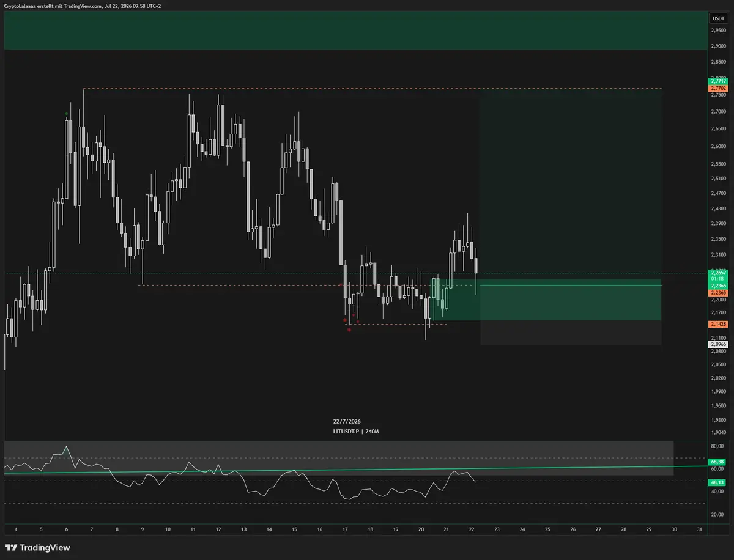Click the green 48,13 RSI value label
This screenshot has height=560, width=734.
[718, 482]
